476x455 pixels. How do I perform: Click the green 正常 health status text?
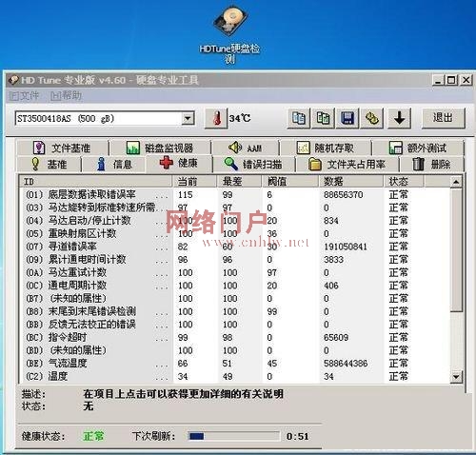coord(93,436)
